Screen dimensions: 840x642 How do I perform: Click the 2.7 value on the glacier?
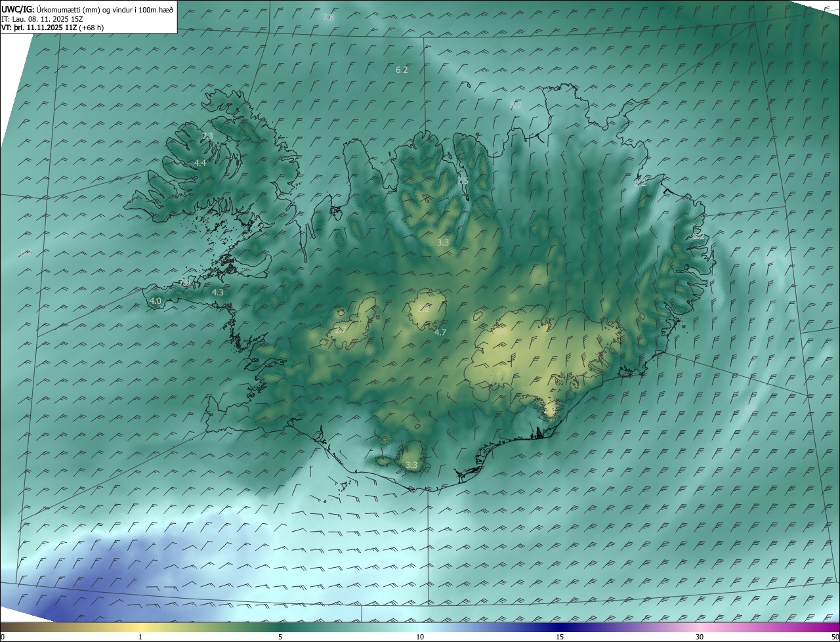(x=340, y=330)
